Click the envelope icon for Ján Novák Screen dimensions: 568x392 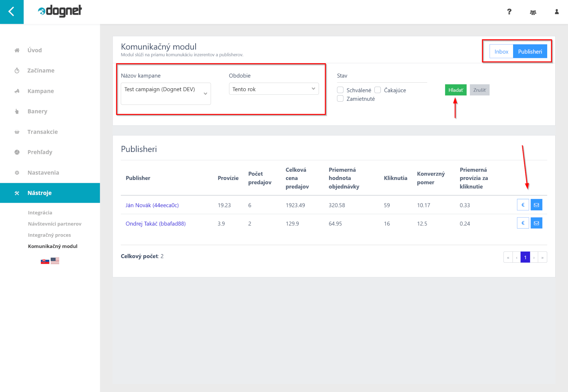536,205
